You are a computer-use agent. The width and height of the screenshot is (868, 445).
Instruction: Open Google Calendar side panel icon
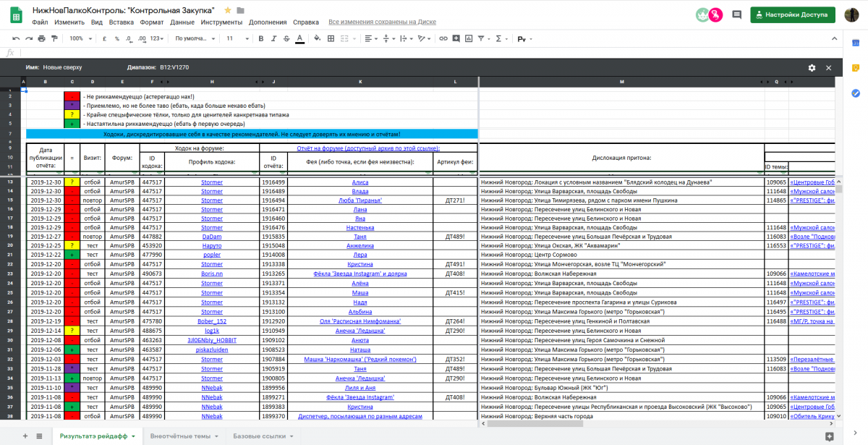tap(854, 43)
